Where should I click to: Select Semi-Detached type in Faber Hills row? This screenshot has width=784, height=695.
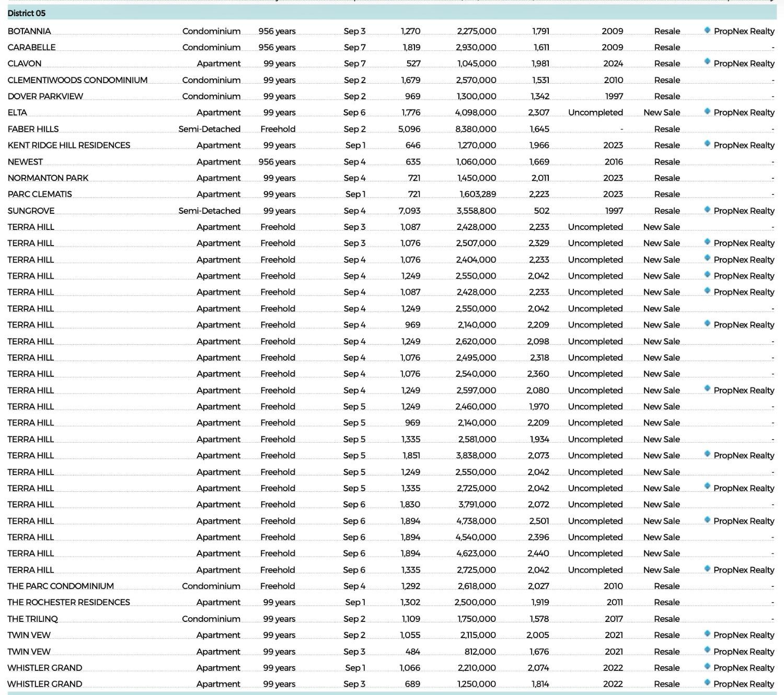coord(210,129)
